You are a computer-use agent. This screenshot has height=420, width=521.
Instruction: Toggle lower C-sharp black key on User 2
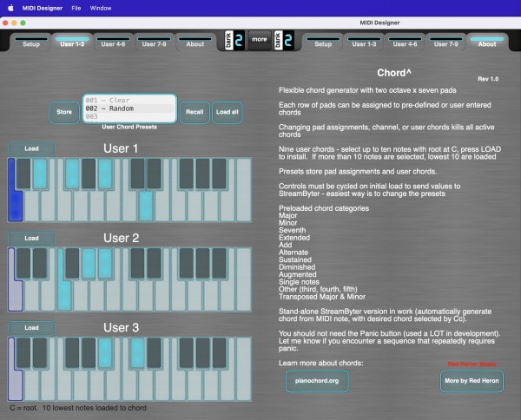tap(23, 264)
